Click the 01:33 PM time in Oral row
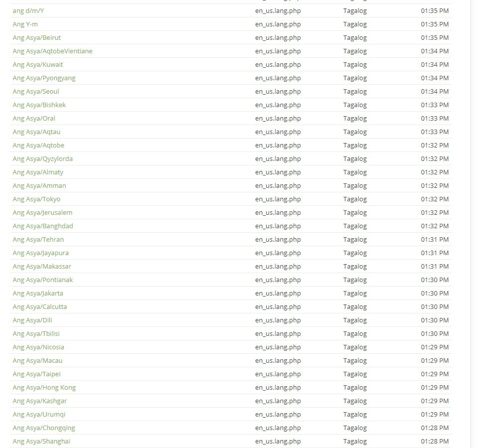Screen dimensions: 479x448 [435, 118]
